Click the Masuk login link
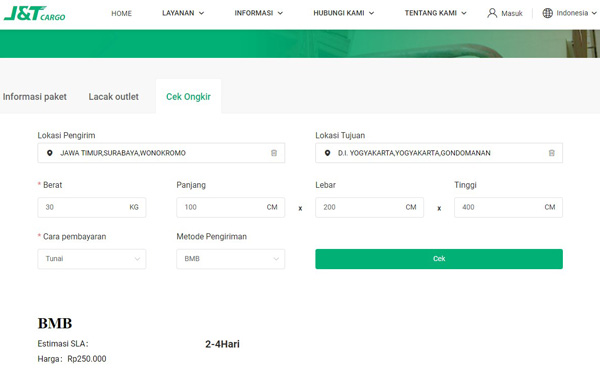Screen dimensions: 600x369 512,13
